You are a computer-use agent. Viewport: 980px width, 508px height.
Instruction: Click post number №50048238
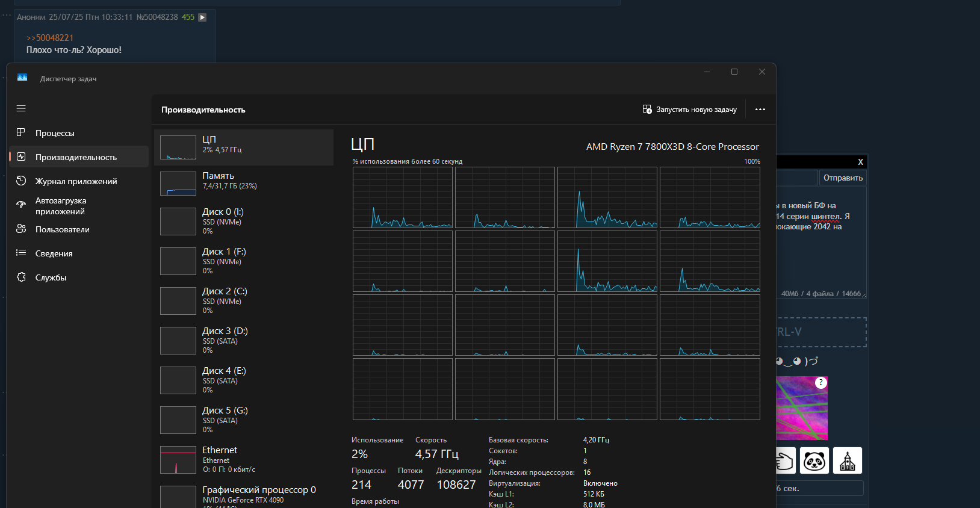click(x=157, y=17)
